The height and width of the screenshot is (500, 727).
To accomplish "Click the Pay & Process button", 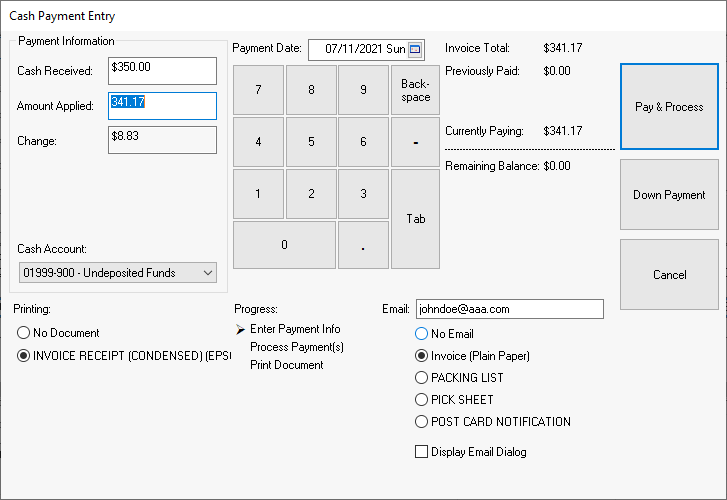I will click(x=669, y=107).
